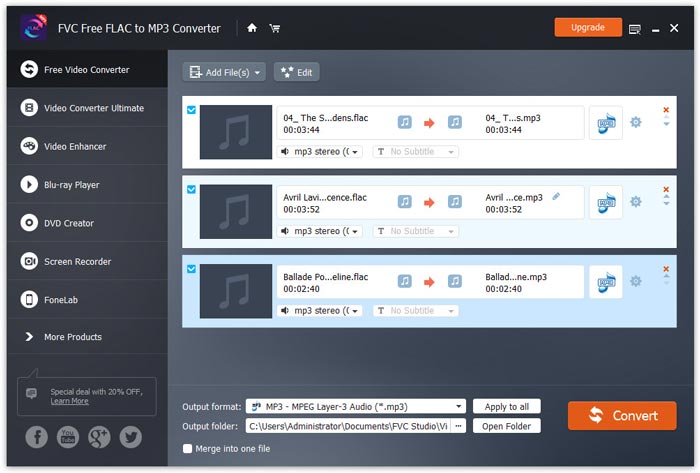This screenshot has width=700, height=473.
Task: Uncheck the 04_ The S...dens.flac file
Action: [191, 110]
